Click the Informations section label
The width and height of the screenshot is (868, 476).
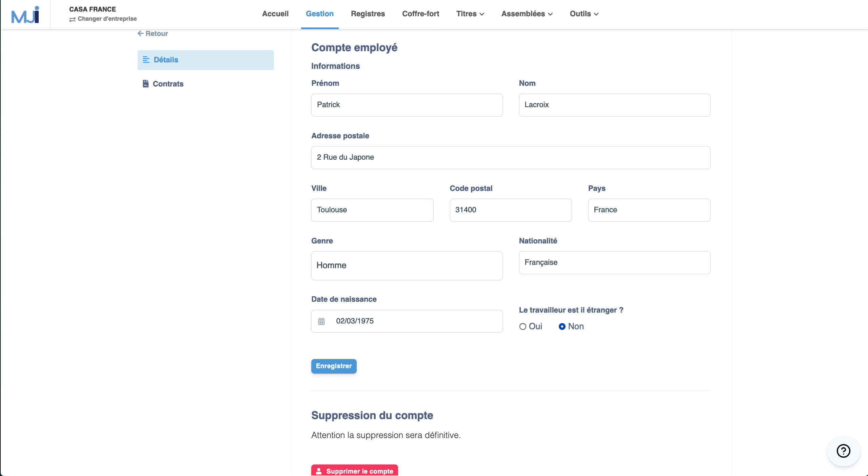click(x=336, y=66)
